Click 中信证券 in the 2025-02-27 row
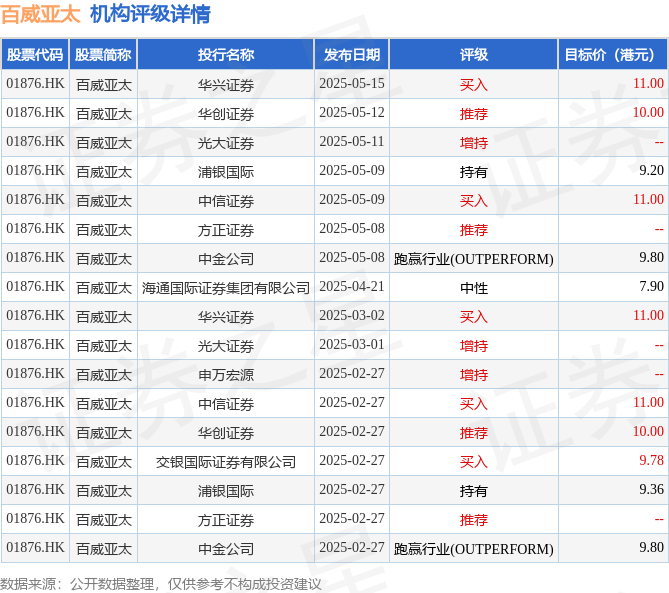 226,404
